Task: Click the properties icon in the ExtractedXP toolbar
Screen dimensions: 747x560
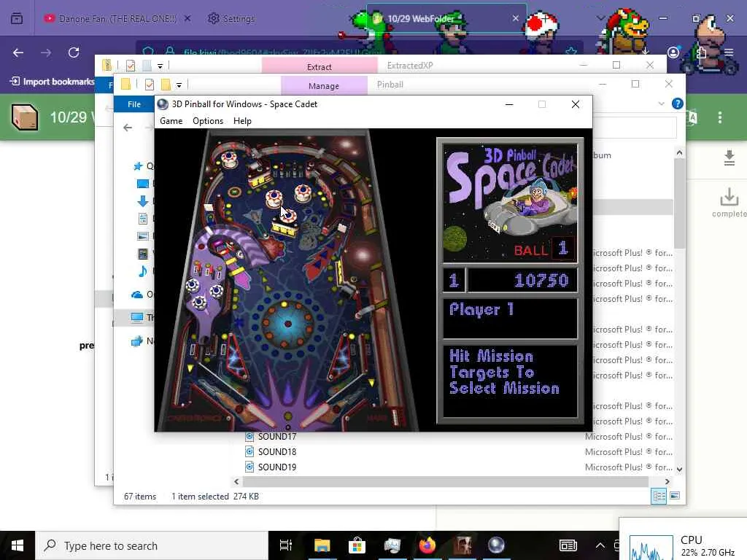Action: (x=131, y=66)
